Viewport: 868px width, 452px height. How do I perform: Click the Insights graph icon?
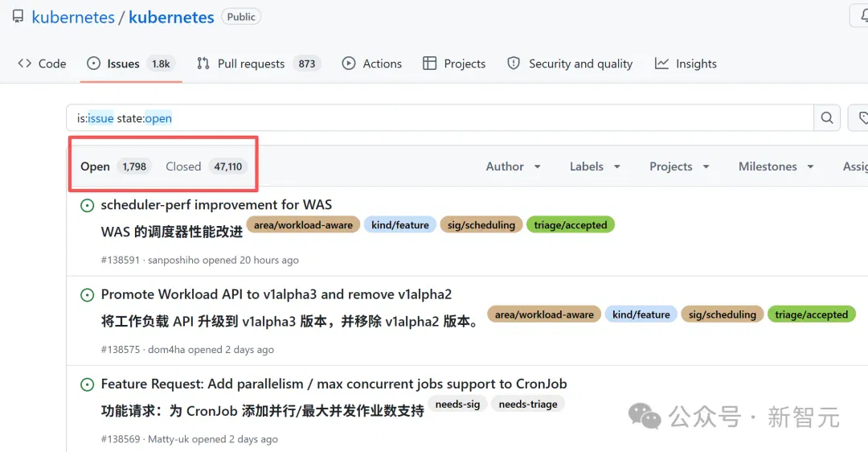[x=661, y=64]
